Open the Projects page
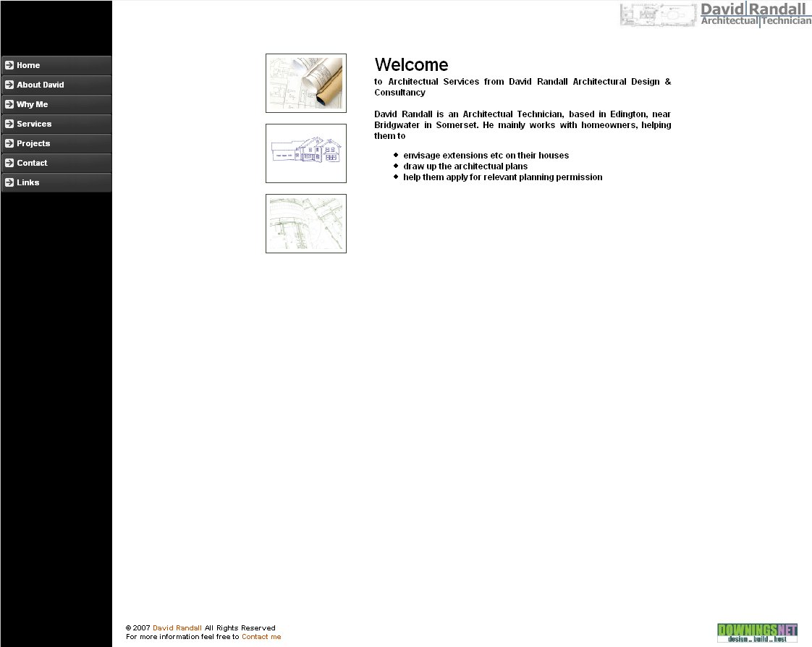Image resolution: width=812 pixels, height=647 pixels. 56,143
